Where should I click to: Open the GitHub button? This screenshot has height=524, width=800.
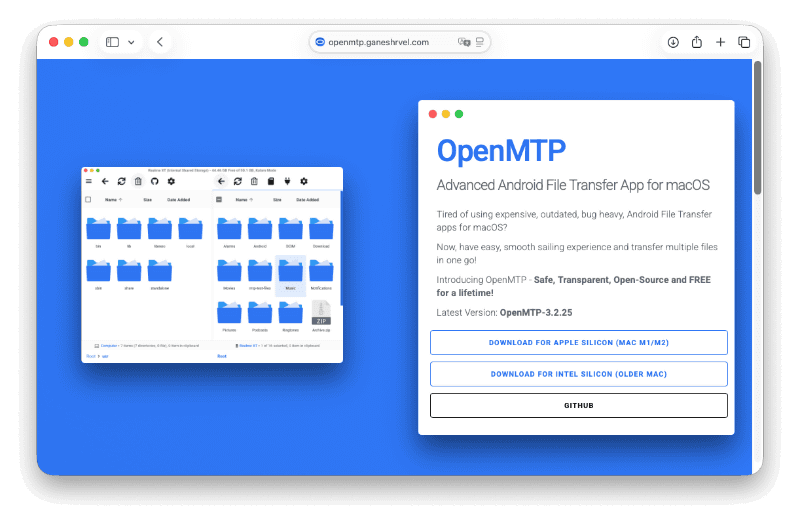(x=579, y=406)
